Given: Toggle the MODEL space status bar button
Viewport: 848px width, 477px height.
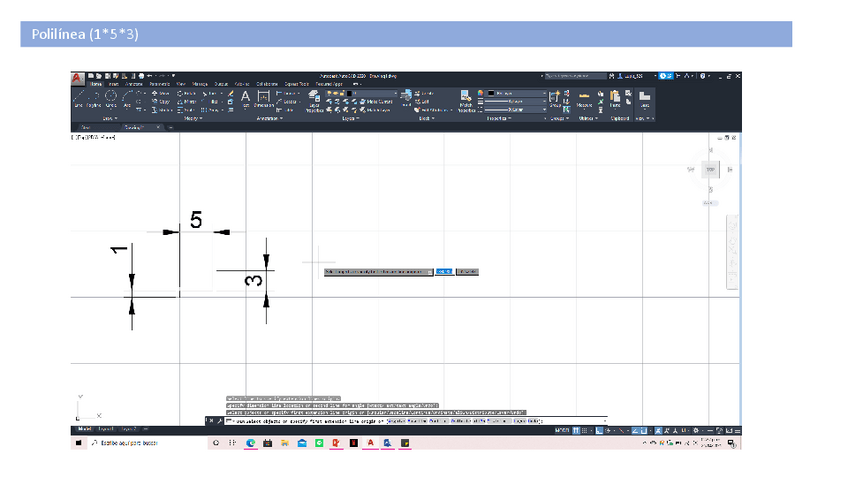Looking at the screenshot, I should [x=564, y=431].
